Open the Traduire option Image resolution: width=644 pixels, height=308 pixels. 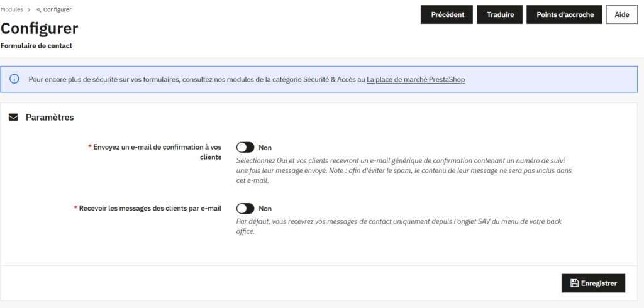(500, 14)
